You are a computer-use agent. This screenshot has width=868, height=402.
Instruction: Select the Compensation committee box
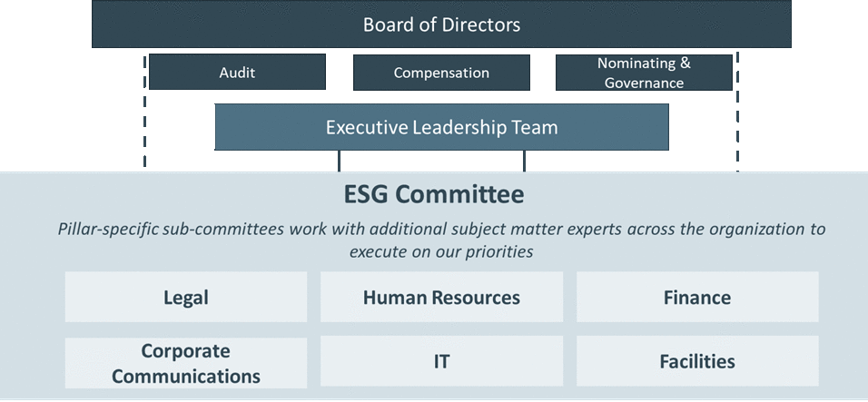pyautogui.click(x=441, y=73)
